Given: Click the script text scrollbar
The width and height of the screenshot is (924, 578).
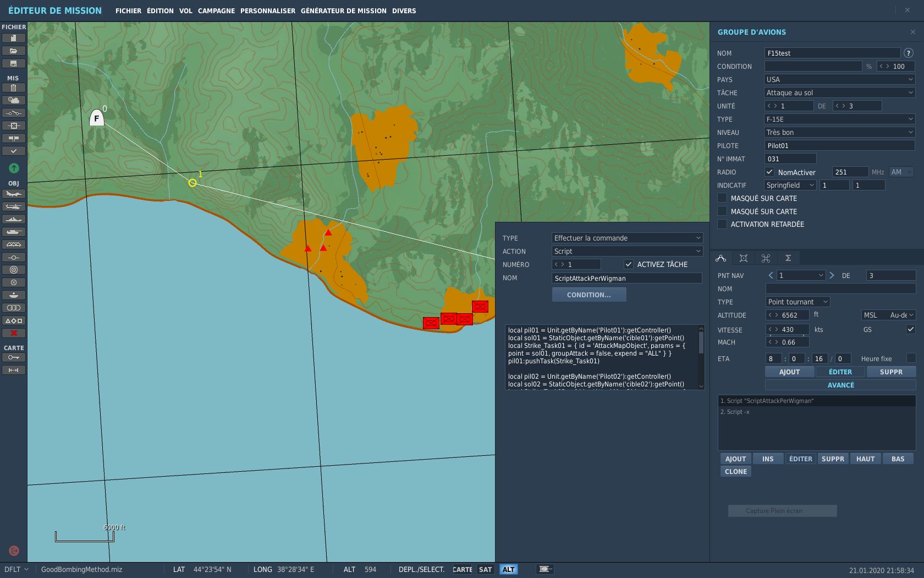Looking at the screenshot, I should (x=701, y=342).
